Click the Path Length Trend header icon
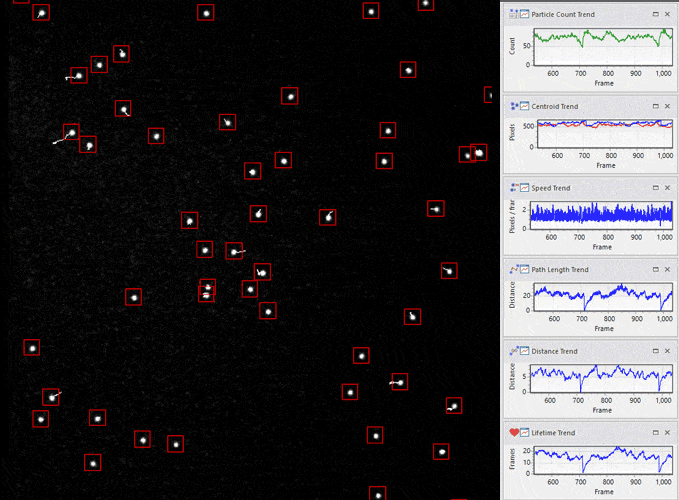 [514, 269]
